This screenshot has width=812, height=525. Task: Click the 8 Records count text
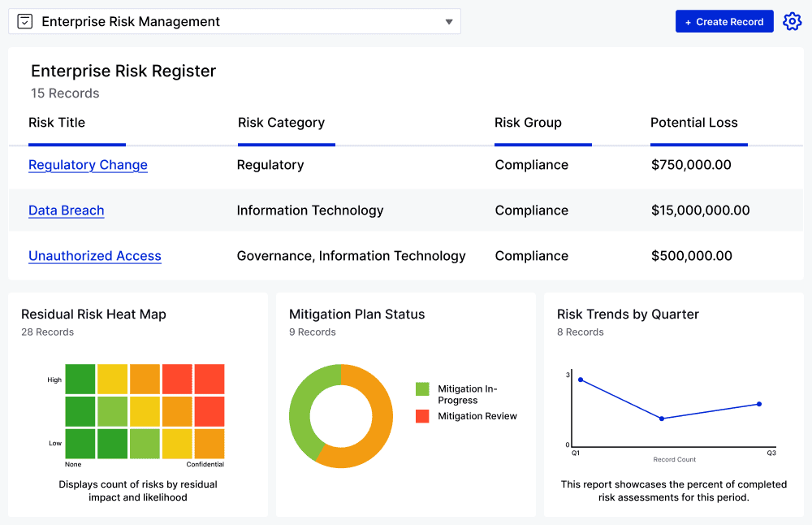pyautogui.click(x=580, y=332)
